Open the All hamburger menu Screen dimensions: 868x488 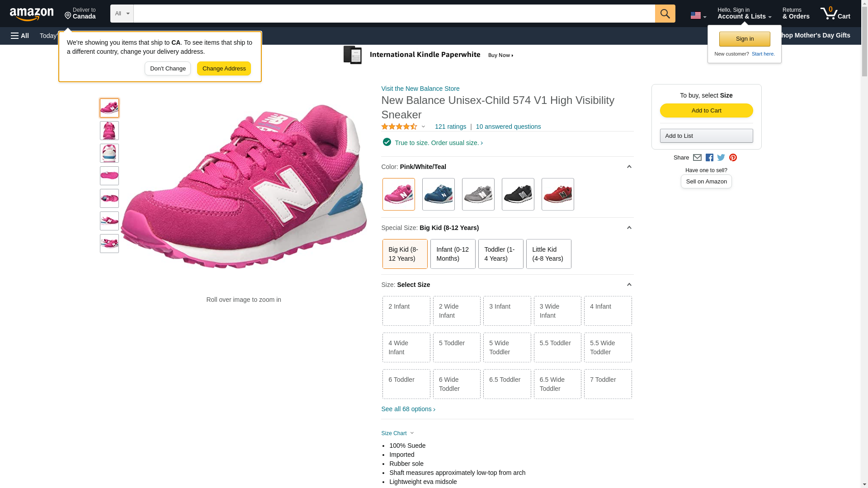point(20,36)
